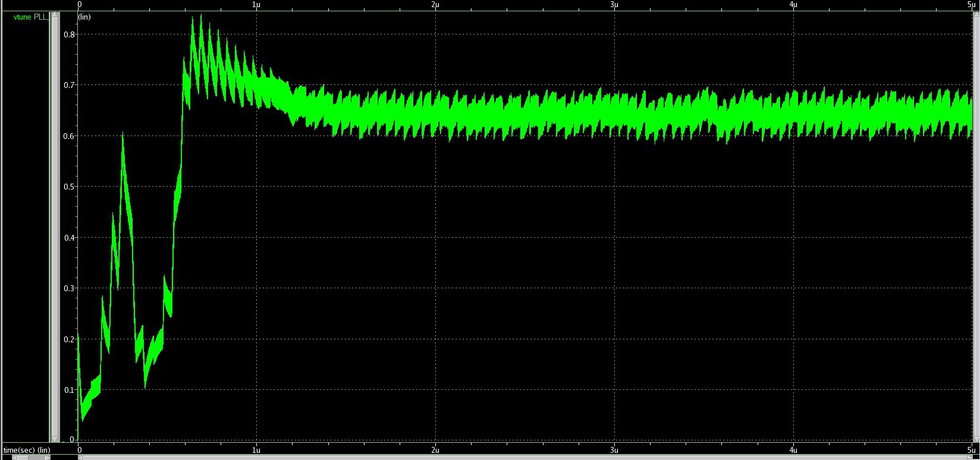Screen dimensions: 980x460
Task: Click the 3u mark on the top time ruler
Action: point(614,4)
